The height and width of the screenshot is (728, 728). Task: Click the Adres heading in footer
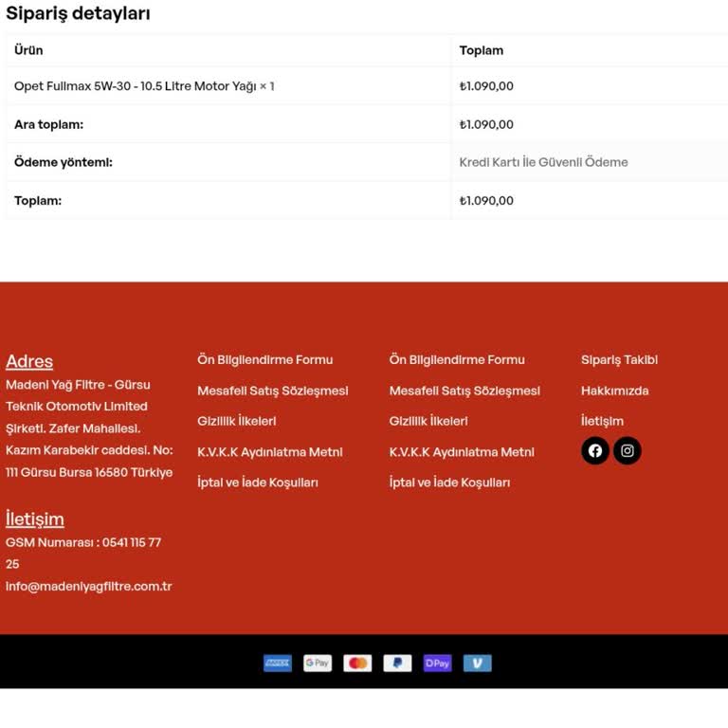(x=29, y=361)
